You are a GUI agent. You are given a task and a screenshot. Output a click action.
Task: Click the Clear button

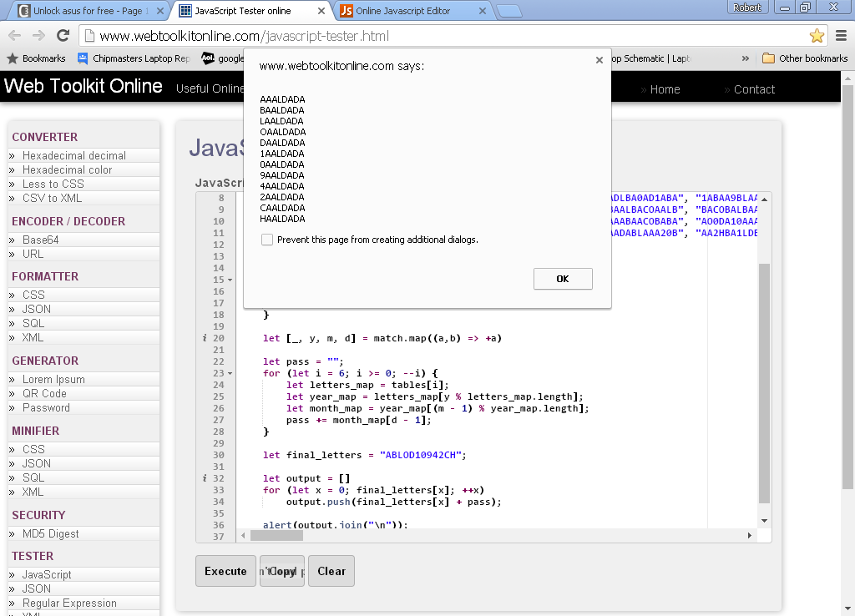(331, 571)
